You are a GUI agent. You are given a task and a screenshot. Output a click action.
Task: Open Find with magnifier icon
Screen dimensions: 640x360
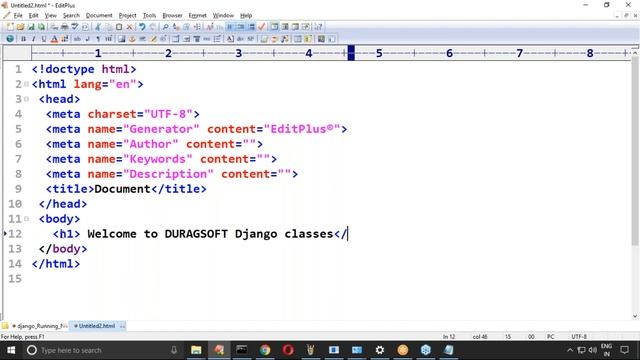[165, 27]
